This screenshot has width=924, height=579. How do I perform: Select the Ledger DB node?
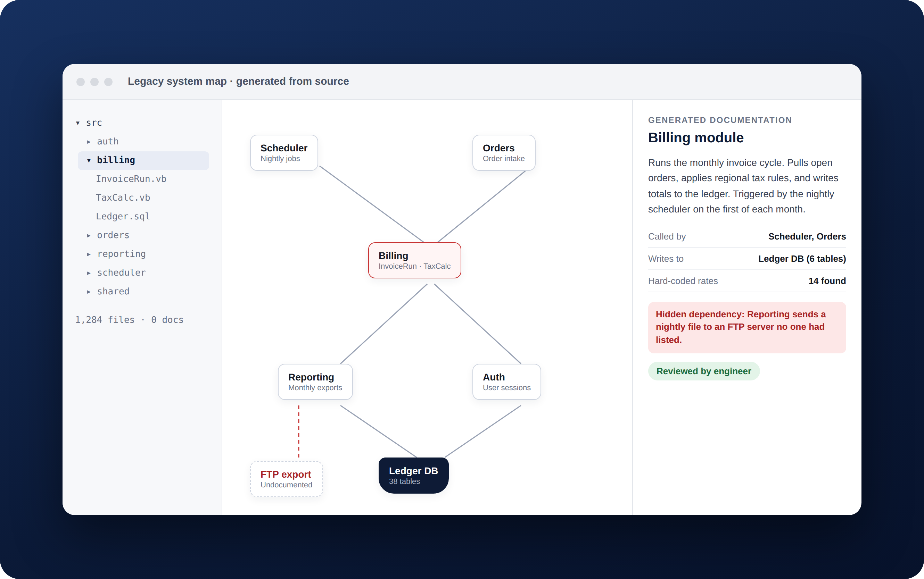413,476
